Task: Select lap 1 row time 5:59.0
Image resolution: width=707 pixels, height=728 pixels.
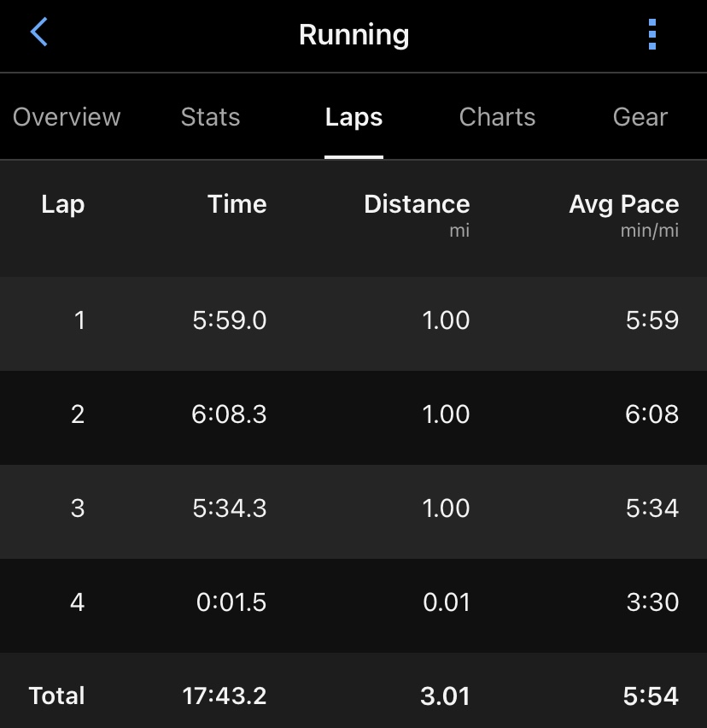Action: (x=229, y=320)
